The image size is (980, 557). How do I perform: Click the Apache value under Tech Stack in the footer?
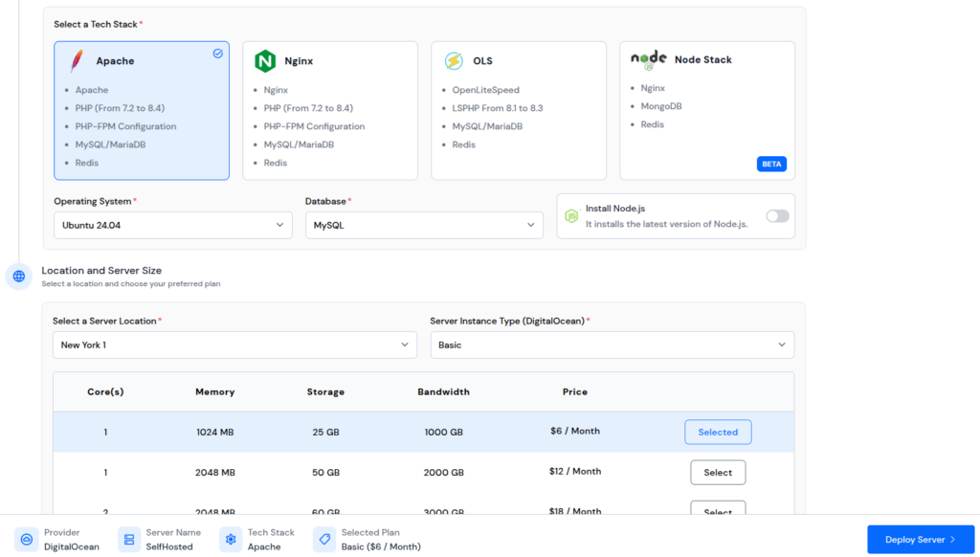tap(264, 547)
